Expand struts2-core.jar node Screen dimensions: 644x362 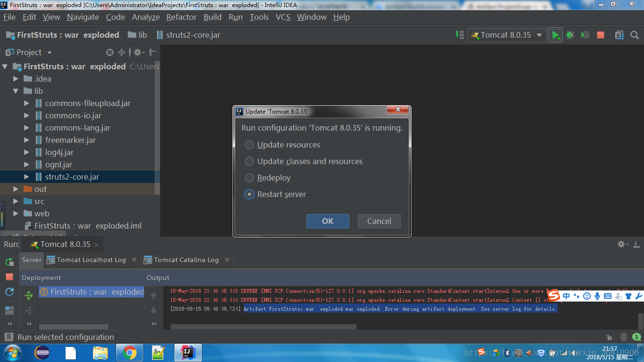pyautogui.click(x=26, y=177)
